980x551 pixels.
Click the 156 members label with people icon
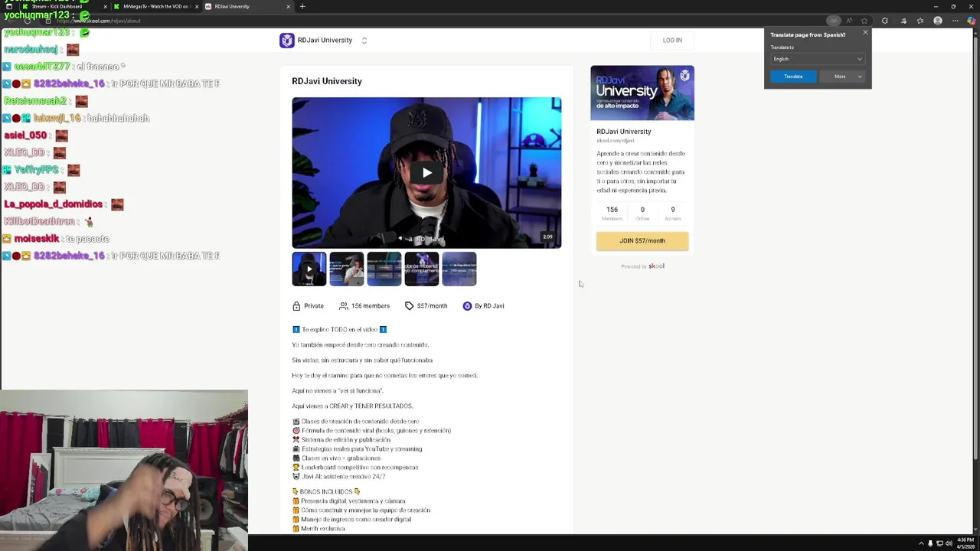click(x=364, y=305)
